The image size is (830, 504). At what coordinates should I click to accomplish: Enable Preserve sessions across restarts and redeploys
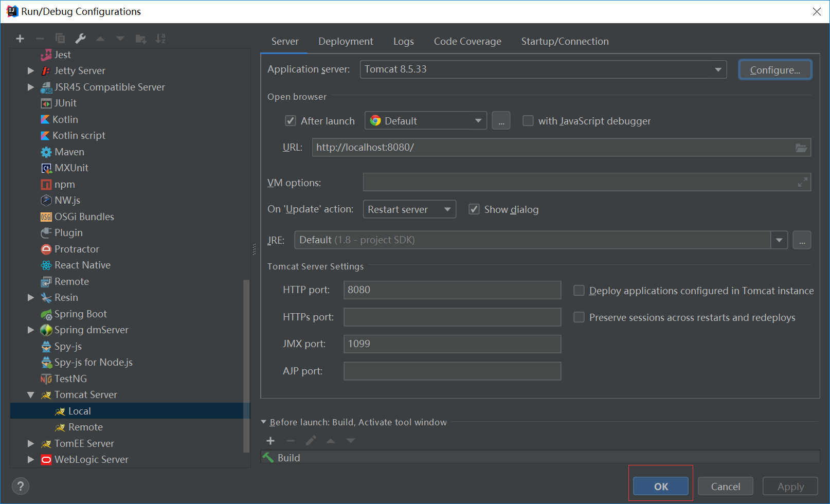579,317
